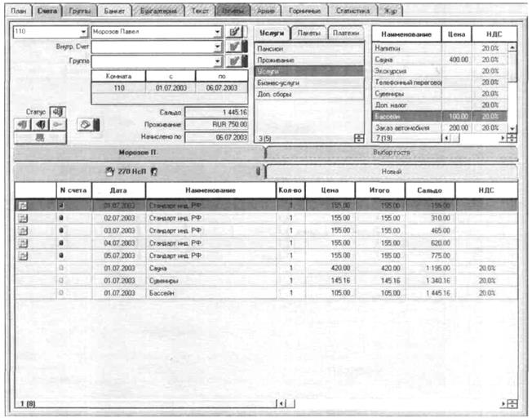Viewport: 532px width, 418px height.
Task: Open the room number 110 dropdown
Action: 83,32
